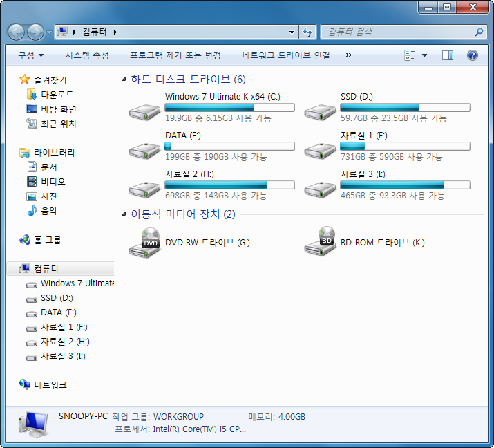Screen dimensions: 494x448
Task: Click the 자료실 2 (H:) usage bar
Action: [229, 185]
